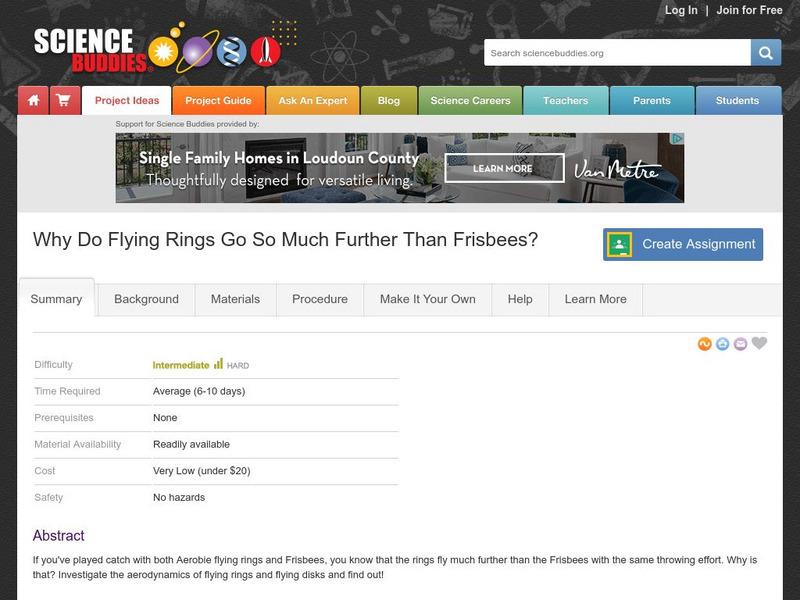Open the Project Guide menu
The height and width of the screenshot is (600, 800).
coord(218,101)
